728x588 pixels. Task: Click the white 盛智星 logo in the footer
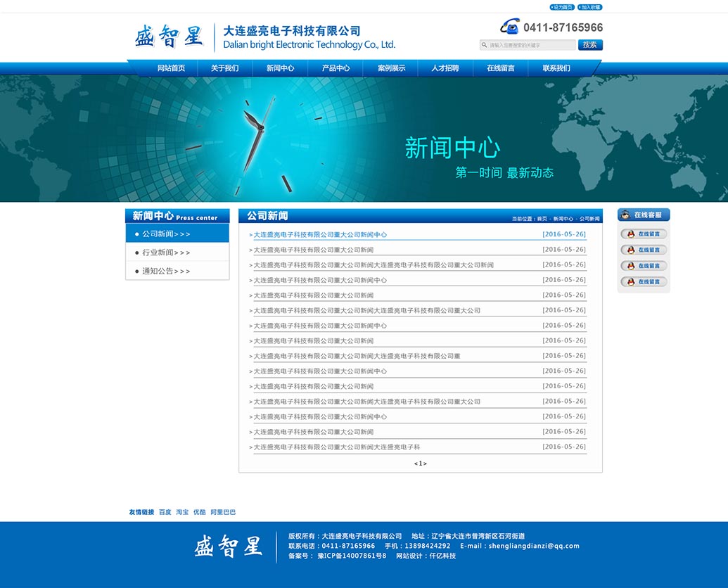click(228, 547)
